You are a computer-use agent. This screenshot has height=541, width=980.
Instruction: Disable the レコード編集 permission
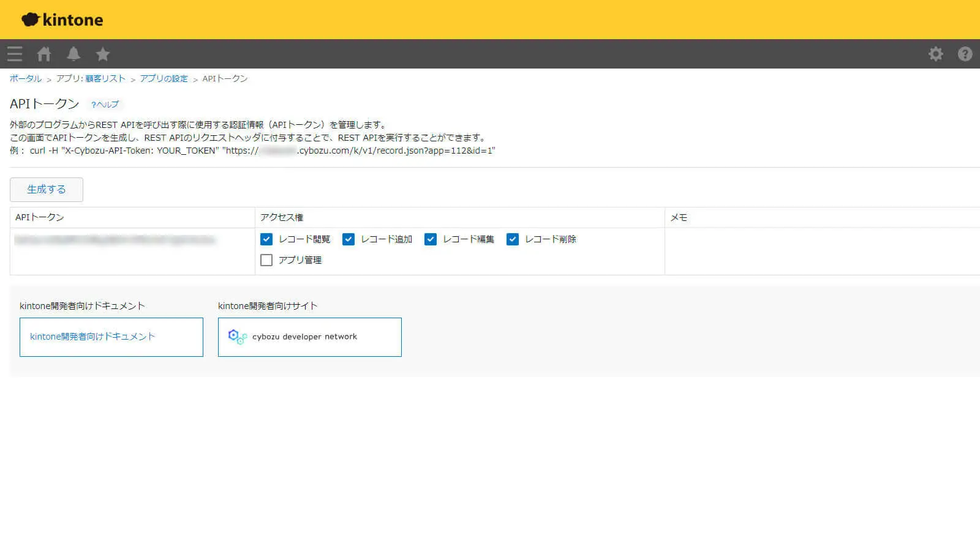click(431, 239)
